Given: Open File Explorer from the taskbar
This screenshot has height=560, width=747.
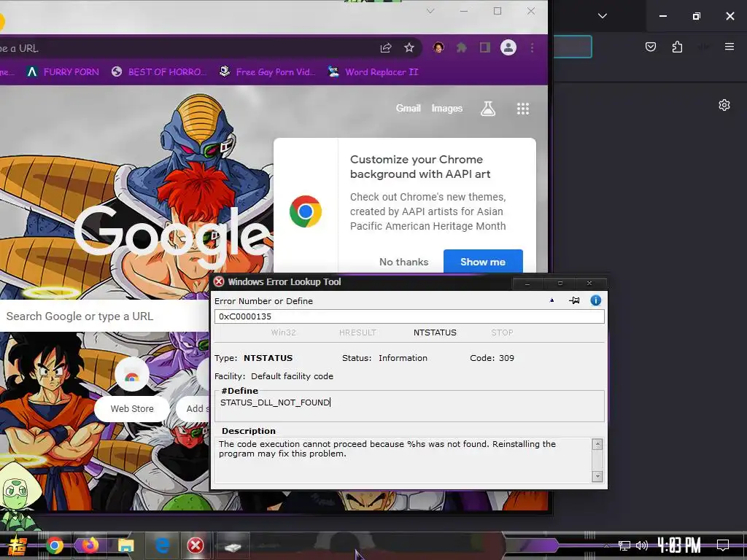Looking at the screenshot, I should tap(125, 545).
